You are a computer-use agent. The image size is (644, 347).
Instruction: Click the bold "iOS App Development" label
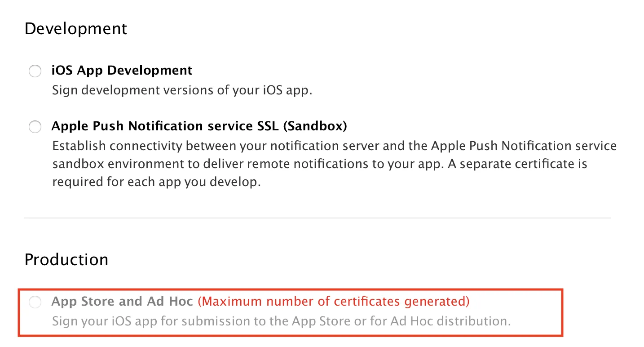tap(122, 71)
